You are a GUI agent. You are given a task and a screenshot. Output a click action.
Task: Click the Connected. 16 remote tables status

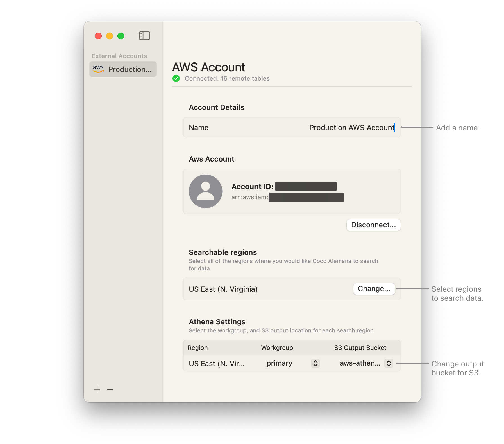[227, 78]
